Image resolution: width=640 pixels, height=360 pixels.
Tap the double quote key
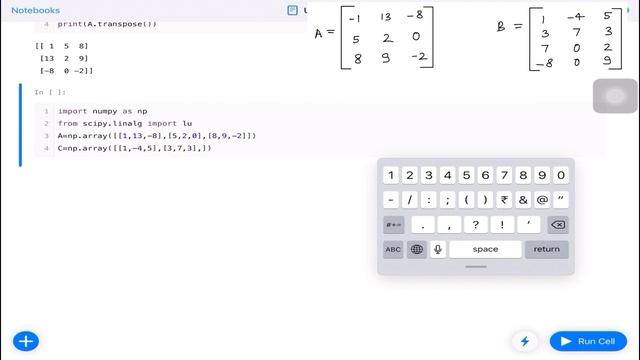click(x=561, y=200)
